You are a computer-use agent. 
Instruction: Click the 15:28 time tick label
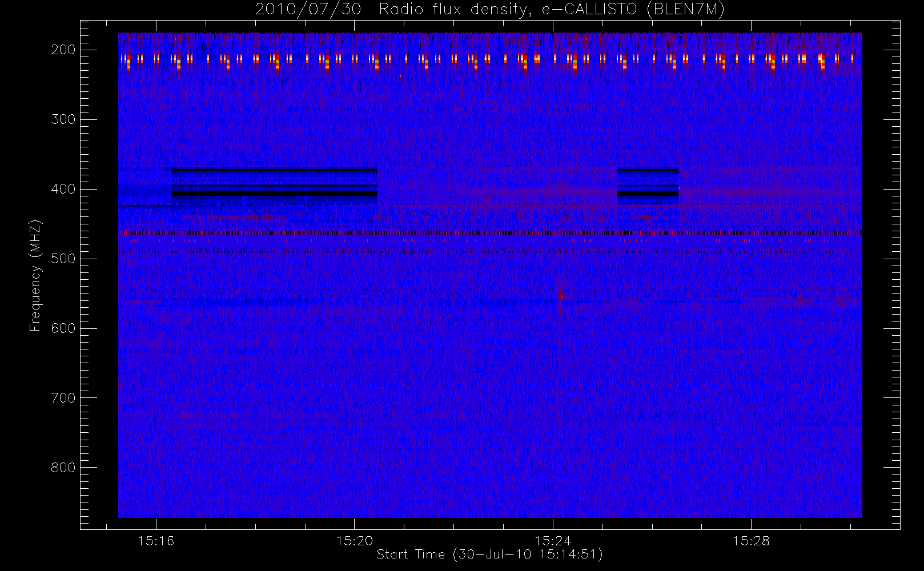point(751,541)
